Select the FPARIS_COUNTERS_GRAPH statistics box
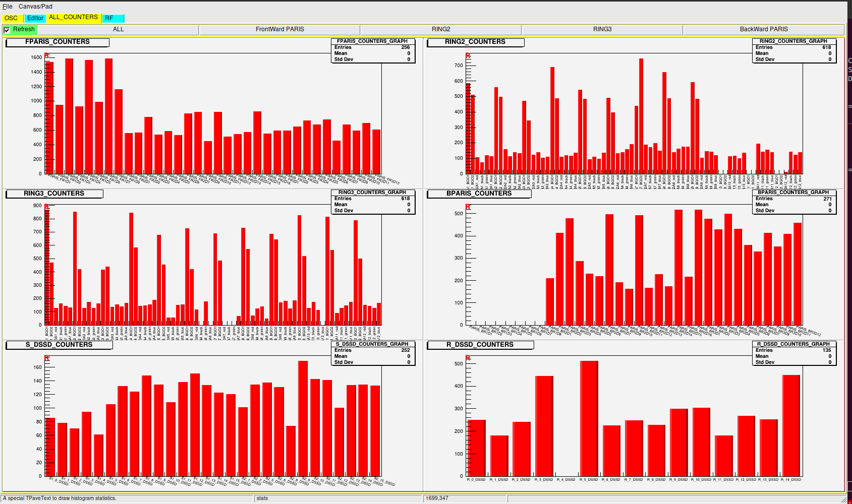Screen dimensions: 852x504 pos(373,50)
